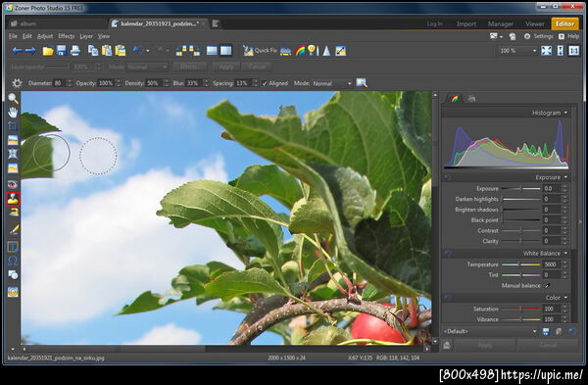
Task: Switch to the album tab
Action: (x=28, y=24)
